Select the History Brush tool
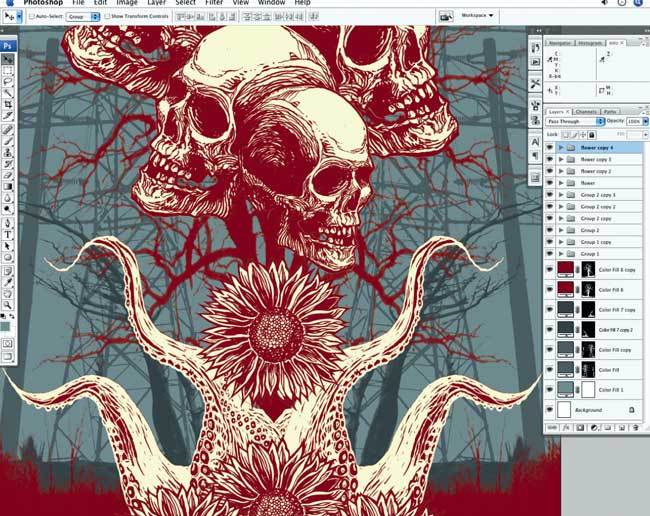The height and width of the screenshot is (516, 650). click(x=8, y=164)
